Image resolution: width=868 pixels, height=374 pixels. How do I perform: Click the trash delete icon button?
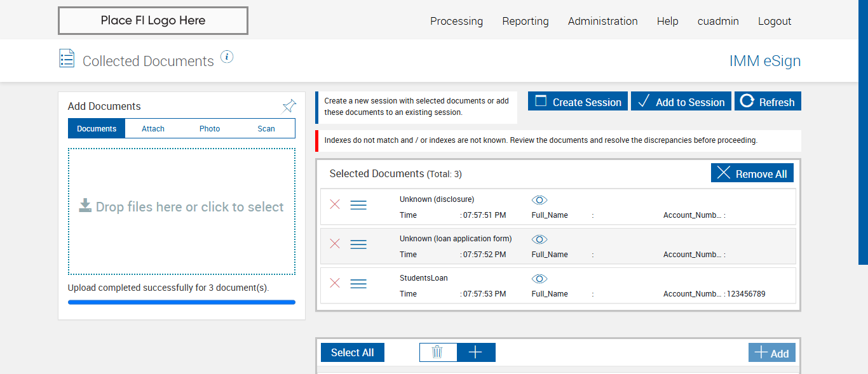click(x=438, y=352)
